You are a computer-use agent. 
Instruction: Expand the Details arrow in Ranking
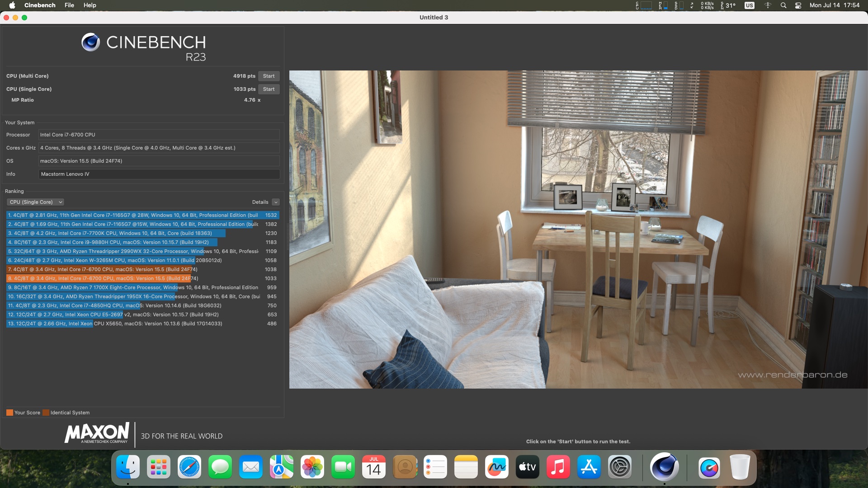point(276,202)
